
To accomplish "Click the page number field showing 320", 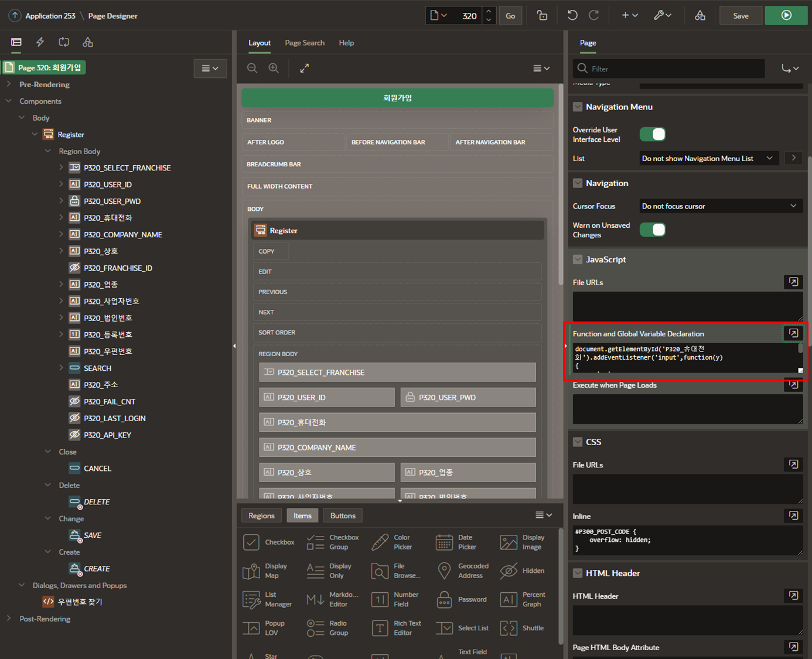I will 468,16.
